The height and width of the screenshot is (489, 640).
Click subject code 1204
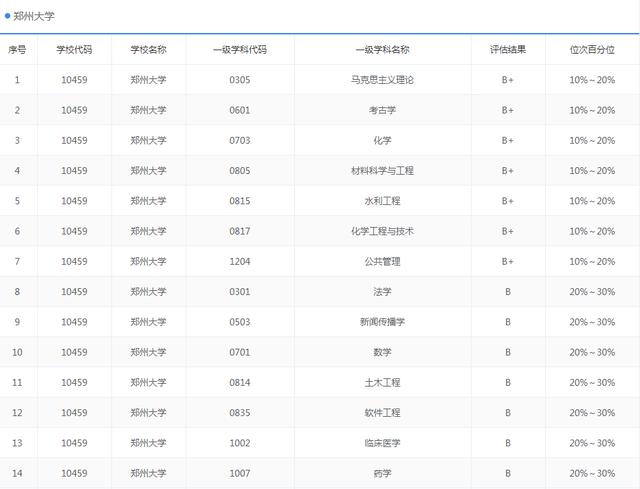240,261
